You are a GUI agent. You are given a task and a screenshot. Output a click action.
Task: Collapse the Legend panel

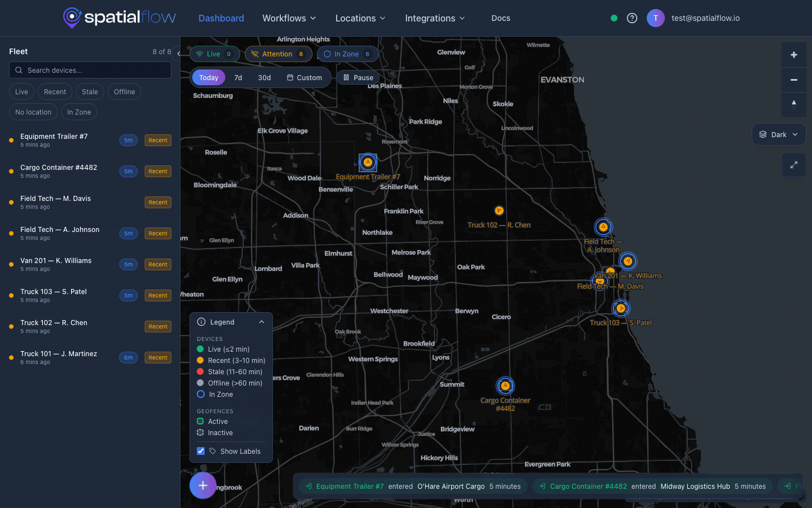pyautogui.click(x=261, y=321)
